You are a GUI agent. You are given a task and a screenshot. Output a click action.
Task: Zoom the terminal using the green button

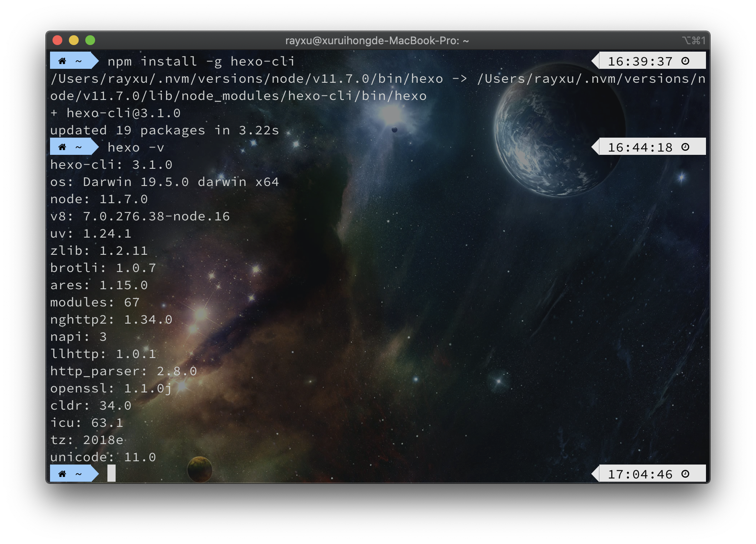point(90,40)
